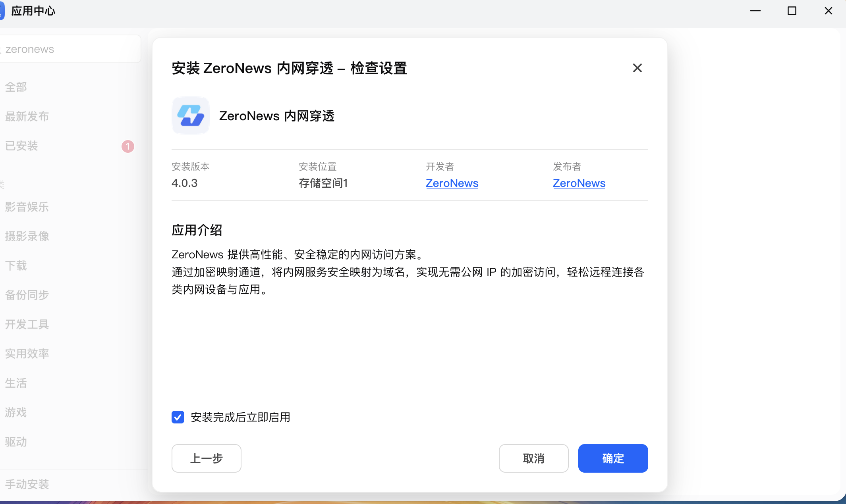Open the 游戏 category

16,412
